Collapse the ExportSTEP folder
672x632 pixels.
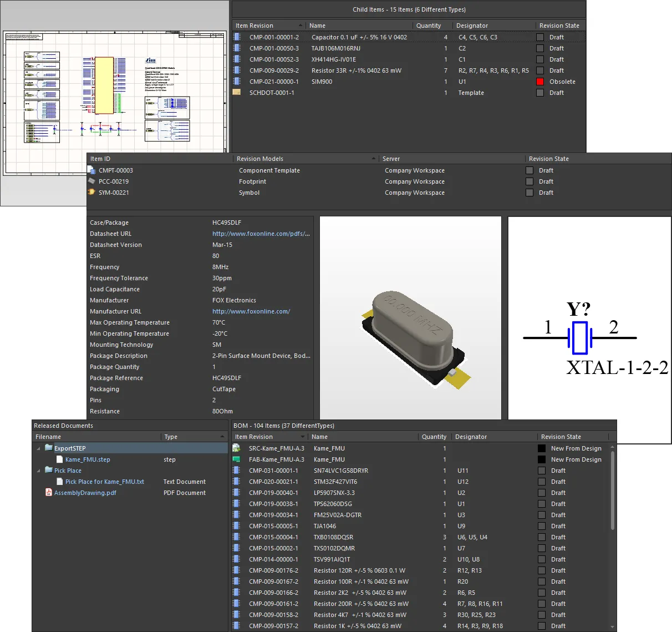pos(38,448)
